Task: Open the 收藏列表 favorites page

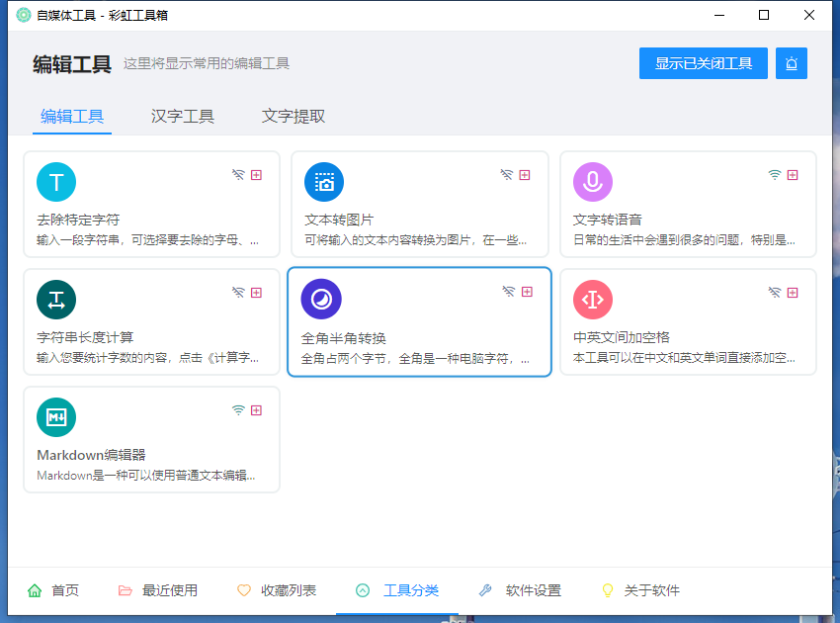Action: coord(278,590)
